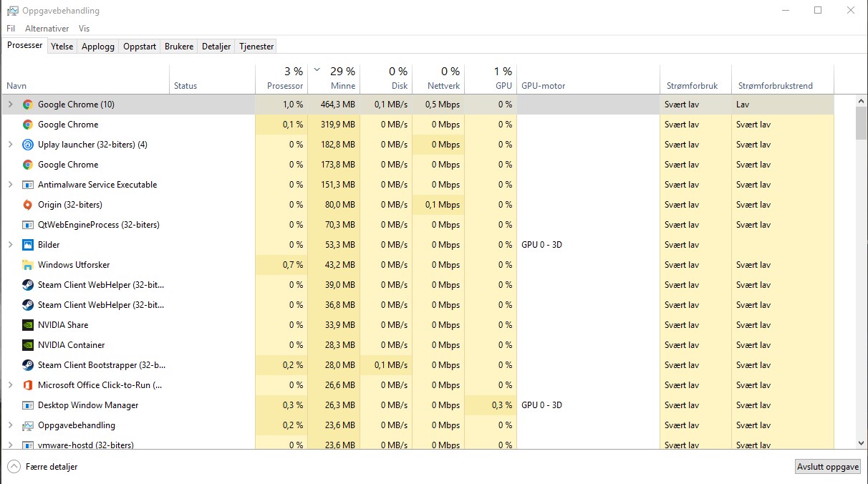This screenshot has height=484, width=868.
Task: Sort by the Navn column header
Action: [86, 79]
